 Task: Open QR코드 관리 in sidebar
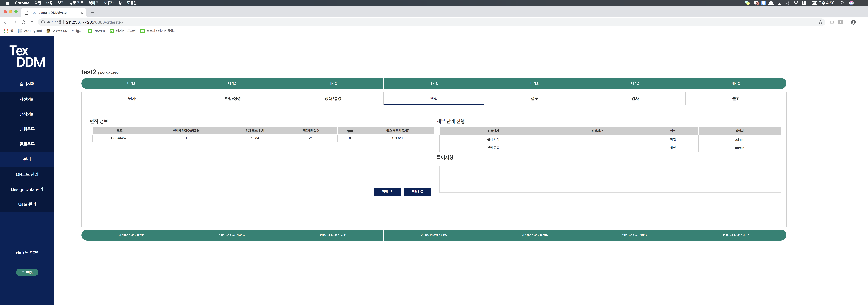click(x=27, y=174)
